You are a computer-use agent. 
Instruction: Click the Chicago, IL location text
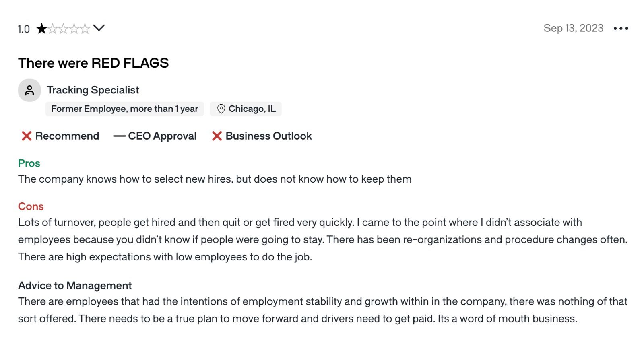[x=252, y=109]
